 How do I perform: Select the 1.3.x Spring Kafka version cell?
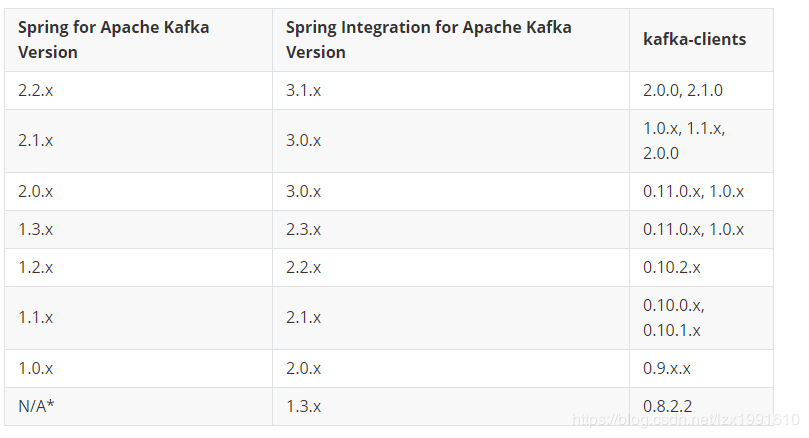coord(36,229)
